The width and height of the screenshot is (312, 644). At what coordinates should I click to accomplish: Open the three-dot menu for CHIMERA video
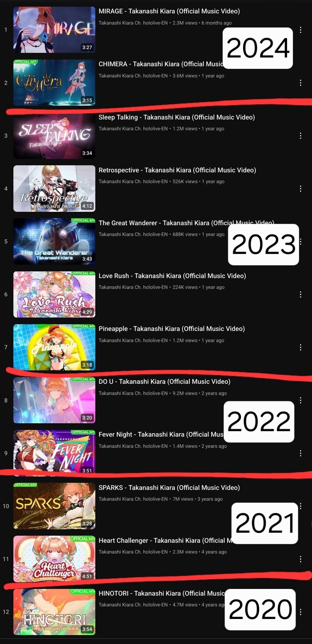[x=300, y=83]
